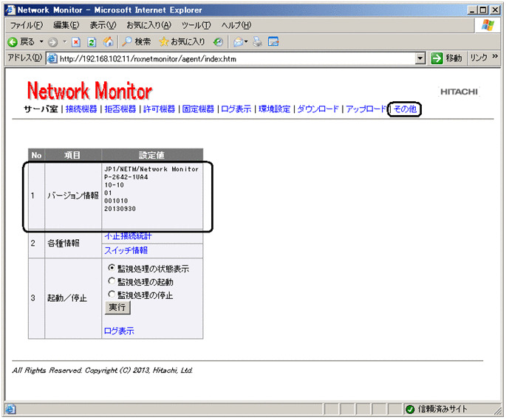Viewport: 506px width, 420px height.
Task: Click the page icon in address bar
Action: [x=52, y=59]
